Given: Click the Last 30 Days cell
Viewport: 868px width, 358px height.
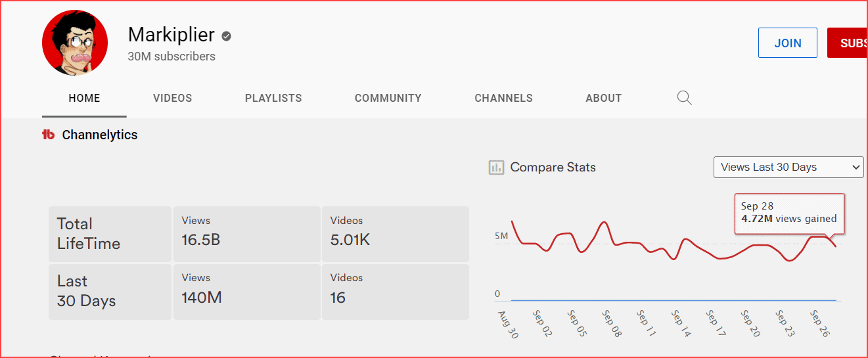Looking at the screenshot, I should point(110,291).
